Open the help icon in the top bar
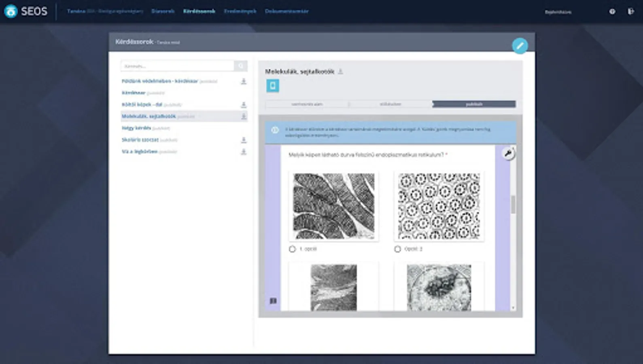Viewport: 643px width, 364px height. click(x=612, y=12)
